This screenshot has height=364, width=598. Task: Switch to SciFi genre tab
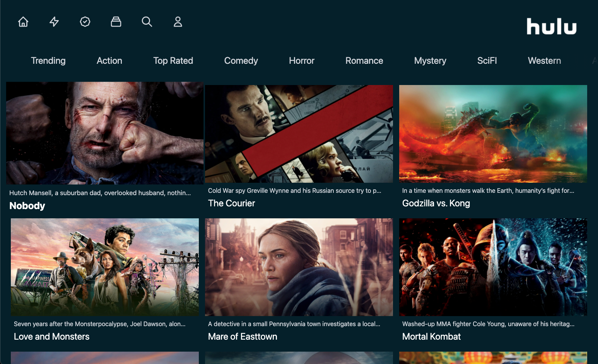pyautogui.click(x=487, y=61)
